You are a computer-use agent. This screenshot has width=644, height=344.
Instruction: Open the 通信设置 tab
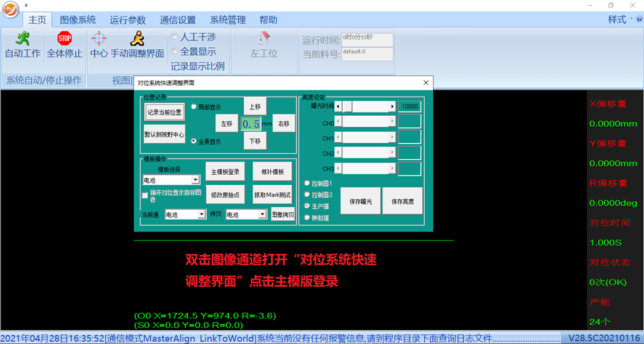(177, 20)
